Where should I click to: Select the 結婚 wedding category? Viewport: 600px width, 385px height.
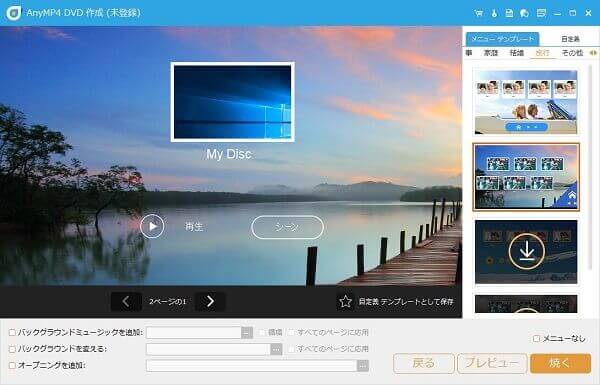[517, 53]
